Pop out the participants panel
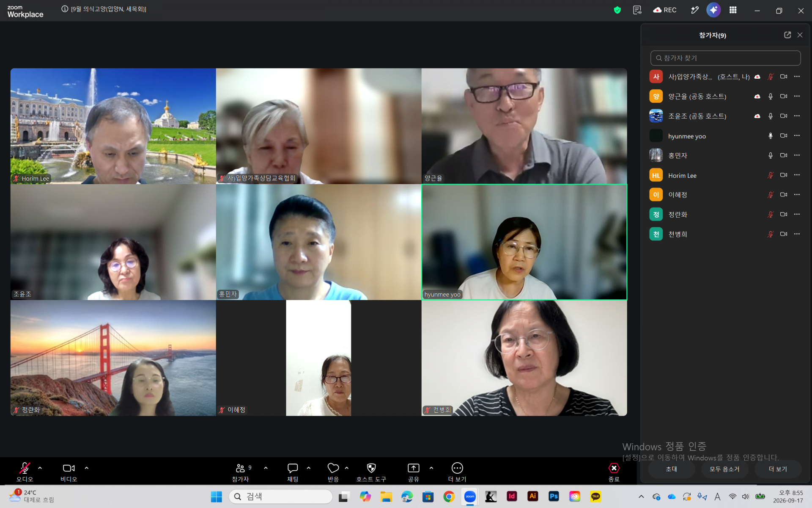The image size is (812, 508). point(787,35)
